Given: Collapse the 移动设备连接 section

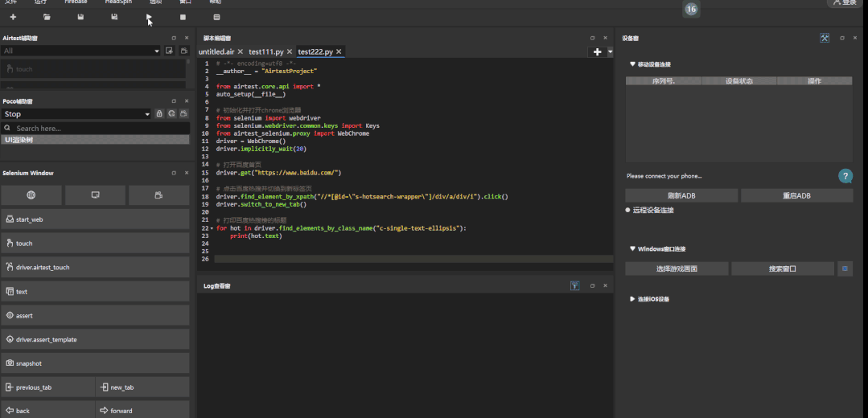Looking at the screenshot, I should tap(633, 64).
